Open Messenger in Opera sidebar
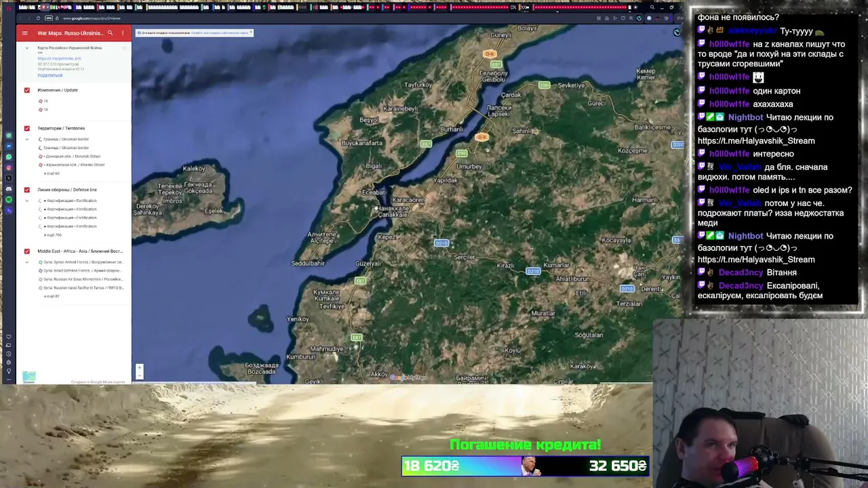This screenshot has width=868, height=488. (x=9, y=146)
